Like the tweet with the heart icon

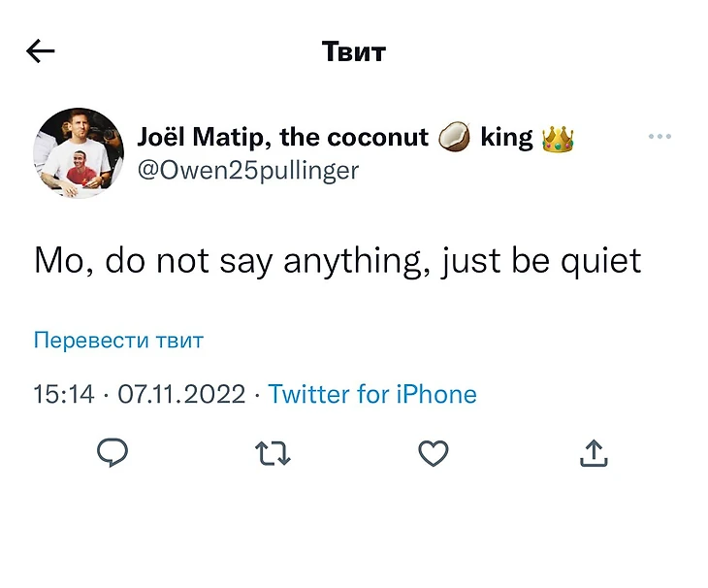click(x=433, y=452)
